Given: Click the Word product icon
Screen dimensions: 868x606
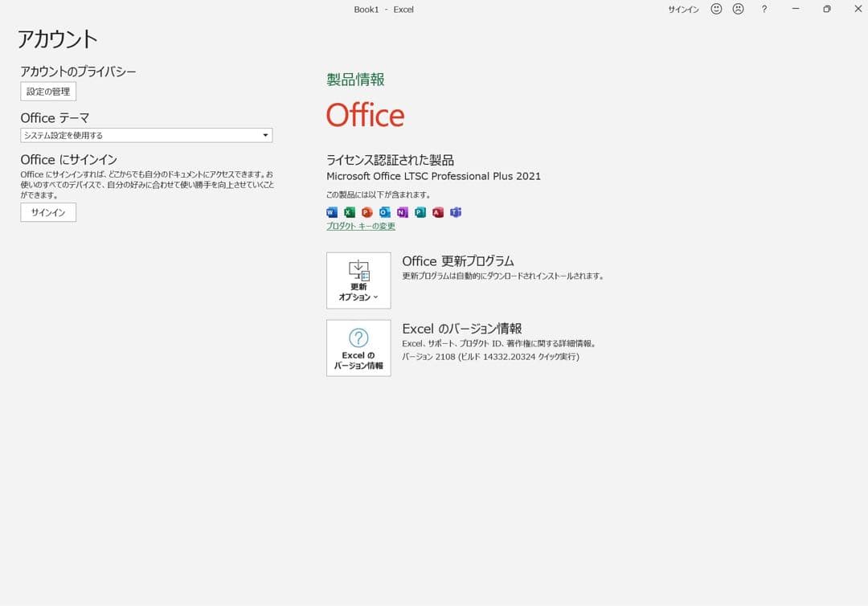Looking at the screenshot, I should (x=331, y=212).
